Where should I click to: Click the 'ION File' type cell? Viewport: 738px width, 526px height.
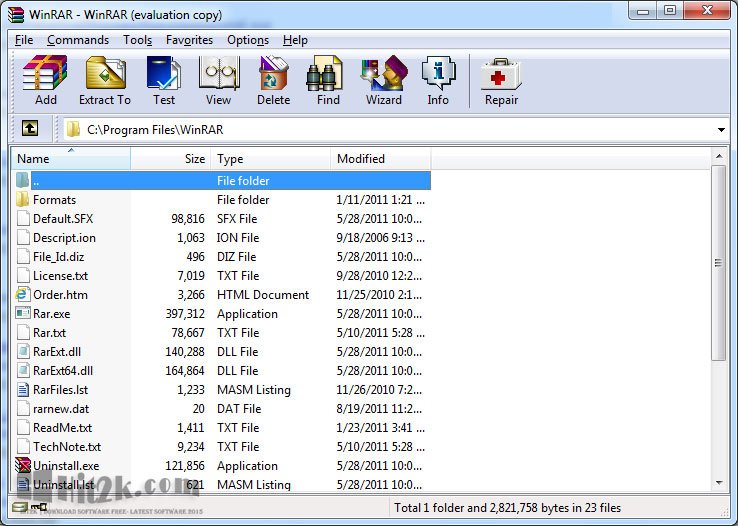tap(238, 238)
